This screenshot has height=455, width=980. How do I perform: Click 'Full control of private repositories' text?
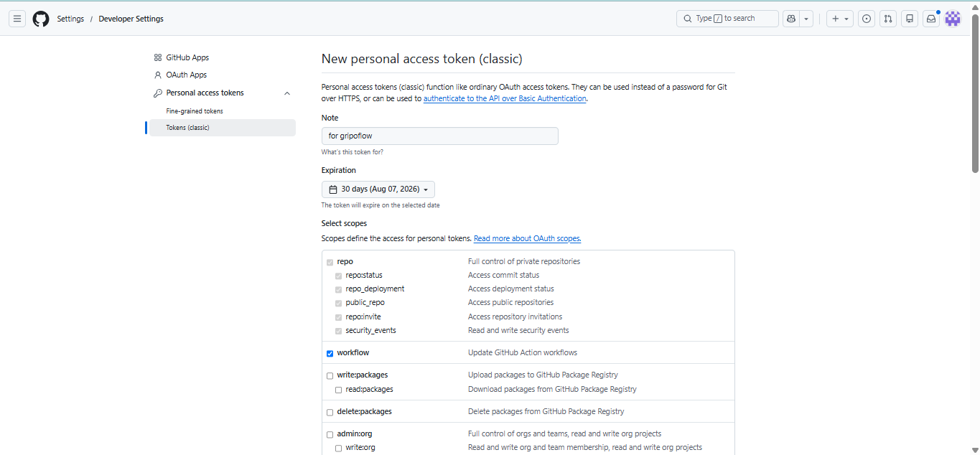[524, 261]
